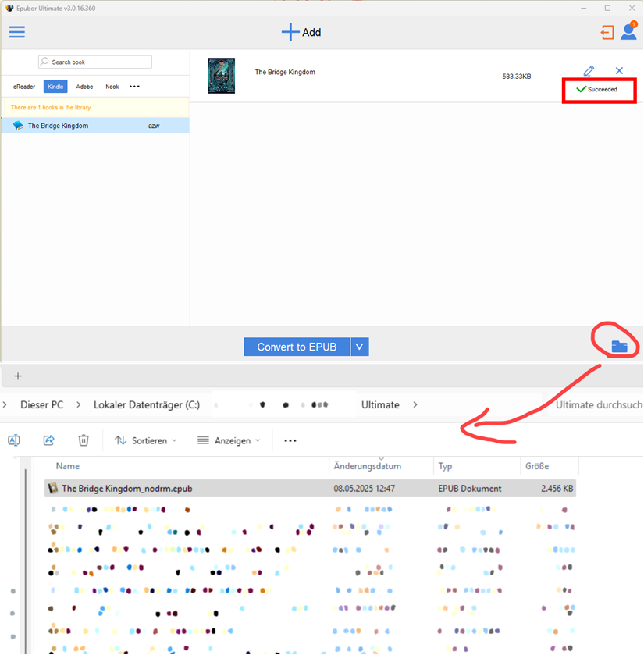
Task: Click the 583.33KB size text
Action: pos(517,77)
